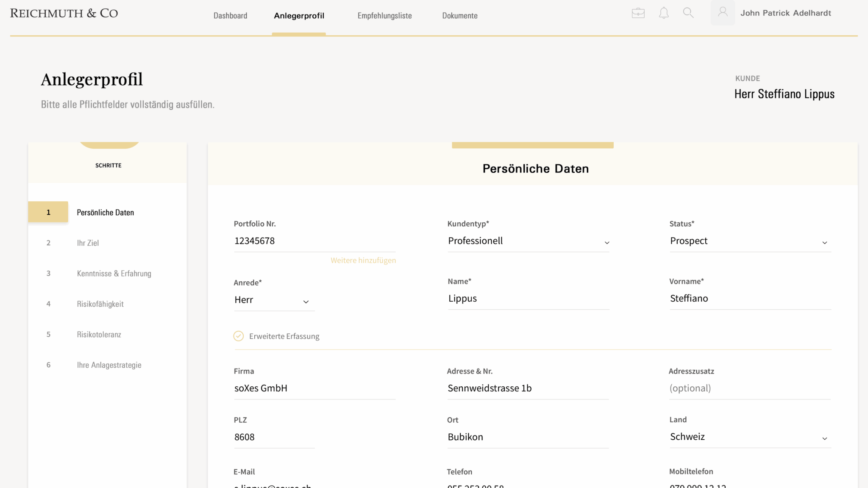Open the briefcase icon in header
This screenshot has height=488, width=868.
(638, 13)
